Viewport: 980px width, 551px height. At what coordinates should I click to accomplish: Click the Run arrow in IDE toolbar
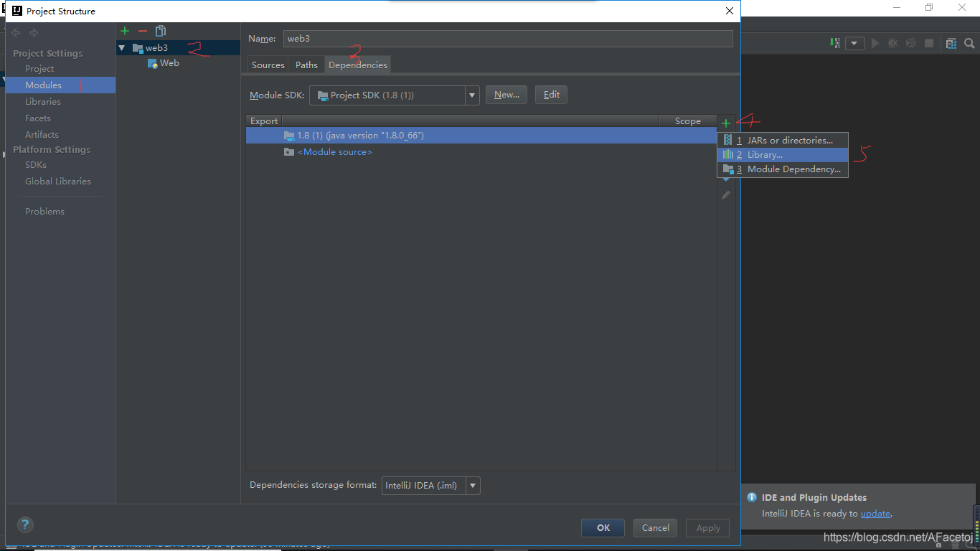pyautogui.click(x=875, y=43)
